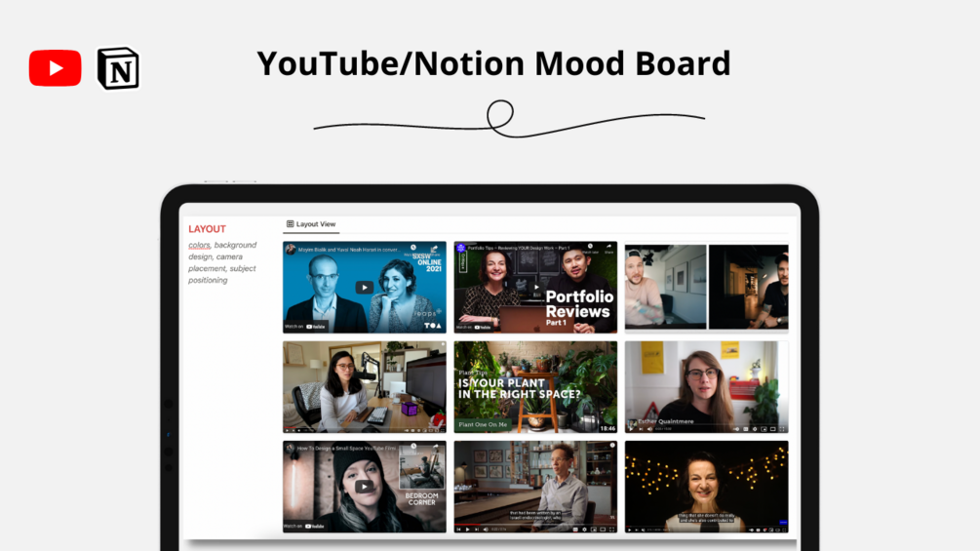Click Share on the Bedroom Corner video
This screenshot has width=980, height=551.
coord(435,446)
